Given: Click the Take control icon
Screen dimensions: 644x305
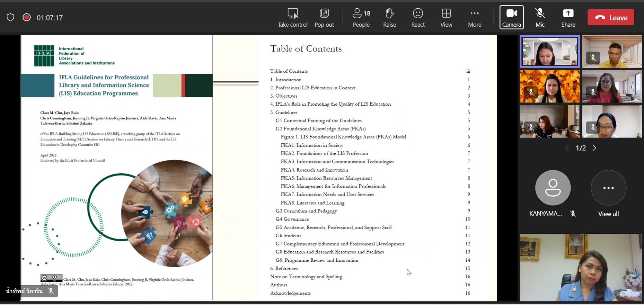Looking at the screenshot, I should pos(292,14).
